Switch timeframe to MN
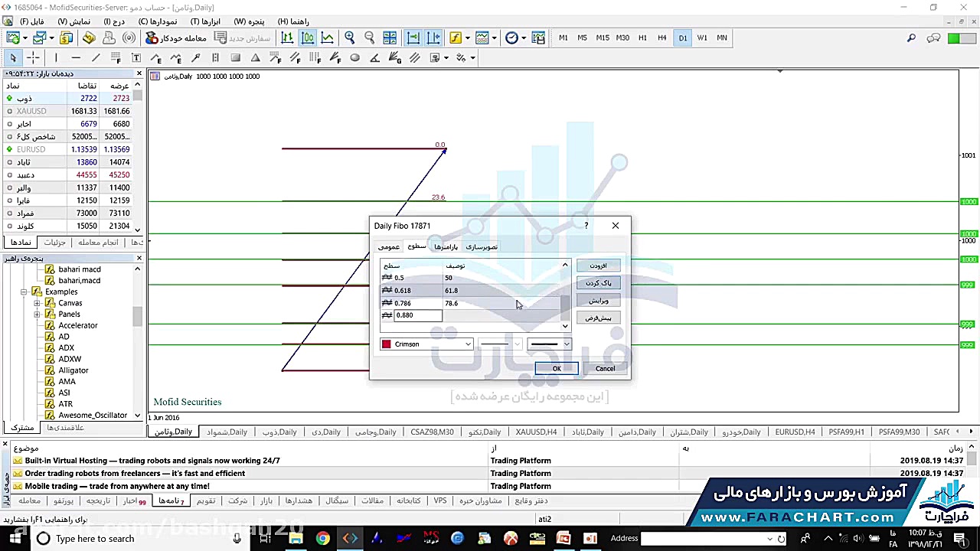 [722, 37]
